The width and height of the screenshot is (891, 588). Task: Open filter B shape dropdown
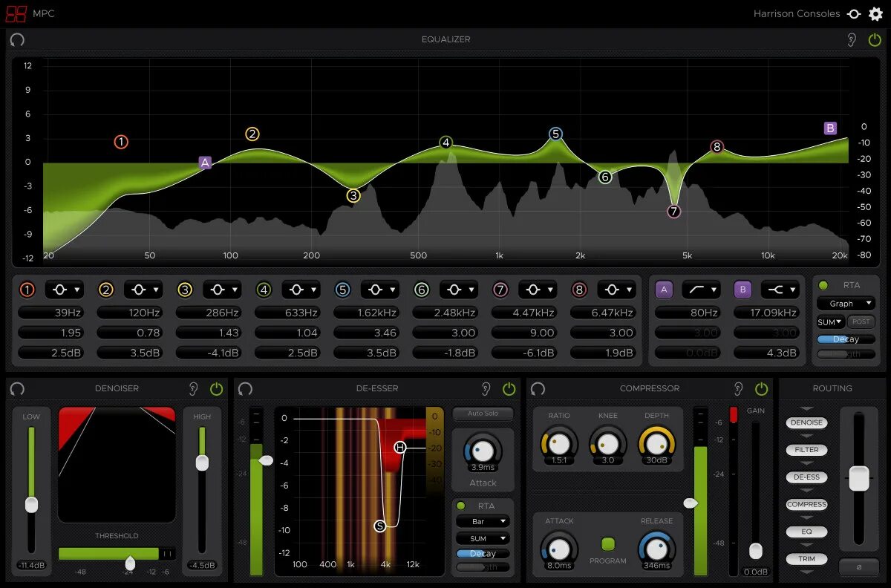780,290
